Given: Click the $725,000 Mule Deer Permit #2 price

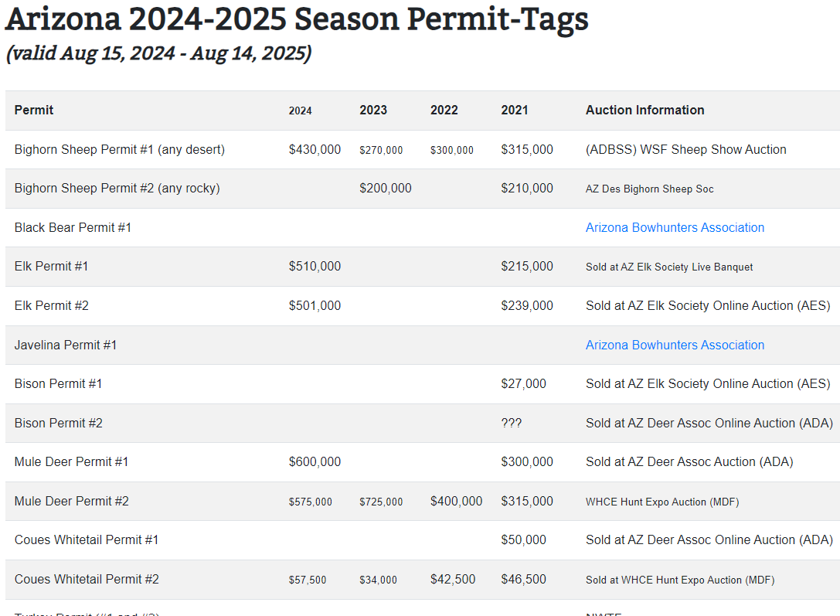Looking at the screenshot, I should pyautogui.click(x=381, y=502).
